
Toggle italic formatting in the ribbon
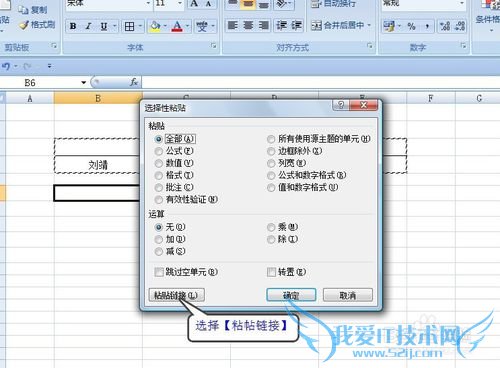88,26
